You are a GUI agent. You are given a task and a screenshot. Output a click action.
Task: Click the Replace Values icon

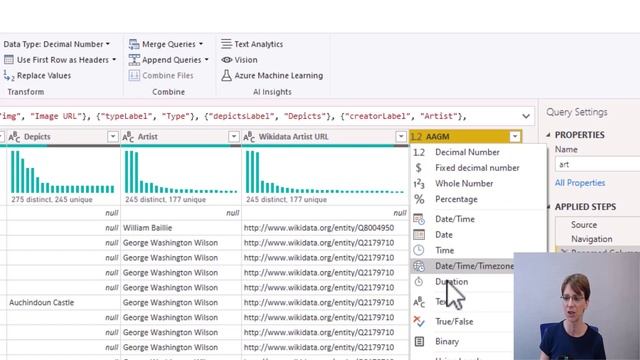click(x=9, y=76)
